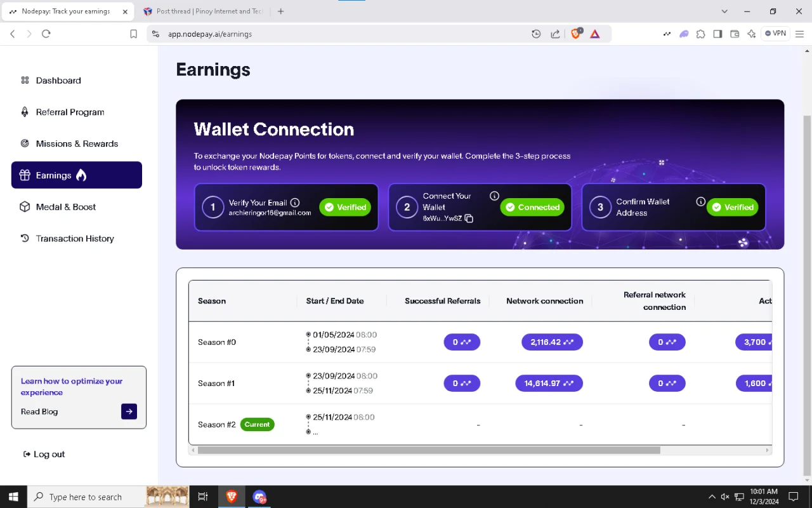
Task: Click the step 1 number circle
Action: tap(213, 207)
